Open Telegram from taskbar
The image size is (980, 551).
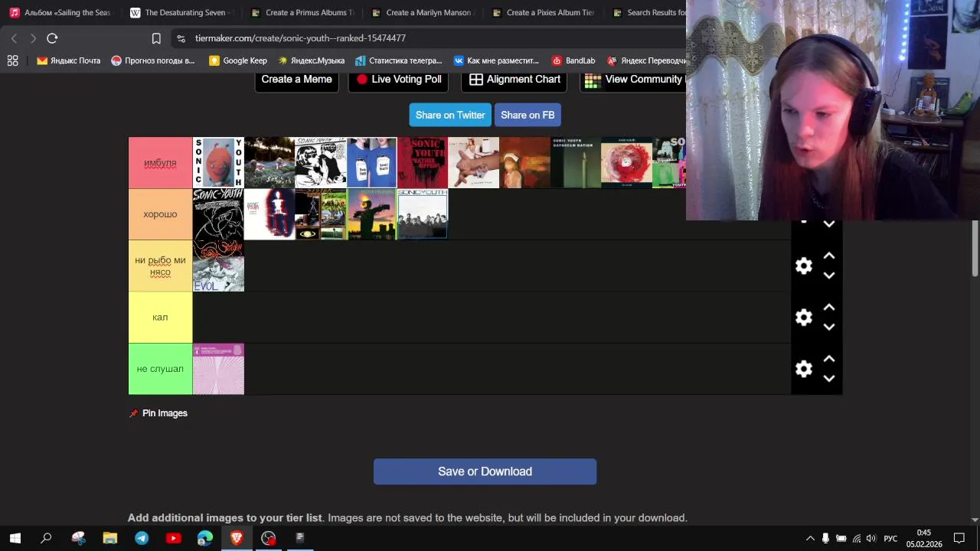(x=142, y=538)
